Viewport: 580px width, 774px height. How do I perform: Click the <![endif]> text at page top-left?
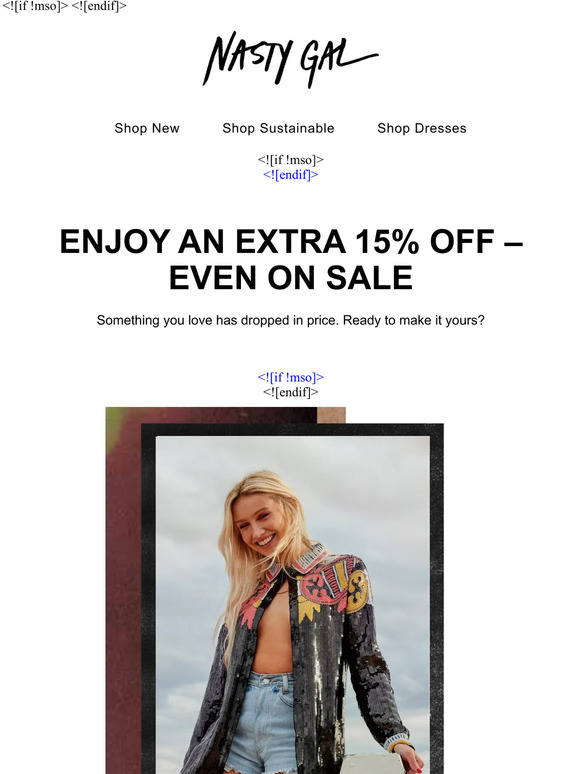(99, 6)
